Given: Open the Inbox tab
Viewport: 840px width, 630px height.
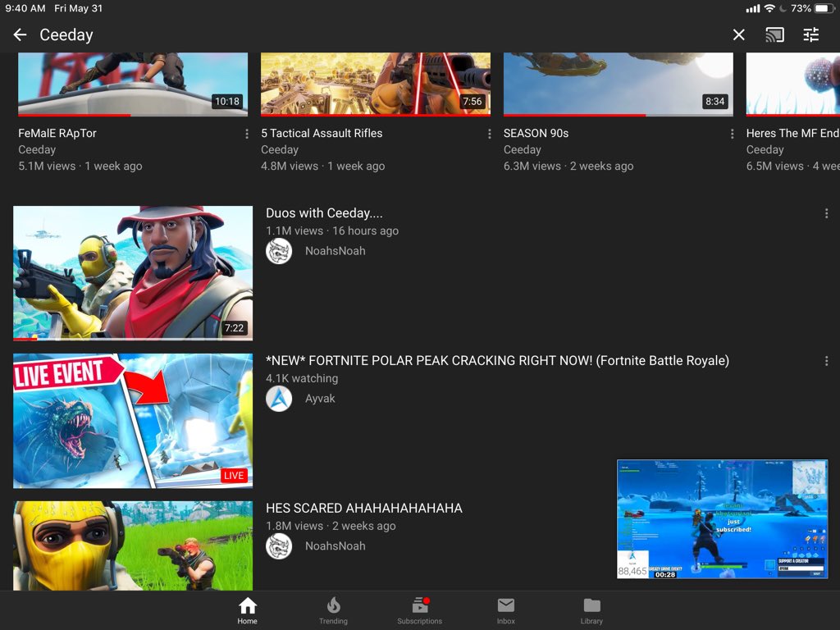Looking at the screenshot, I should click(x=505, y=610).
